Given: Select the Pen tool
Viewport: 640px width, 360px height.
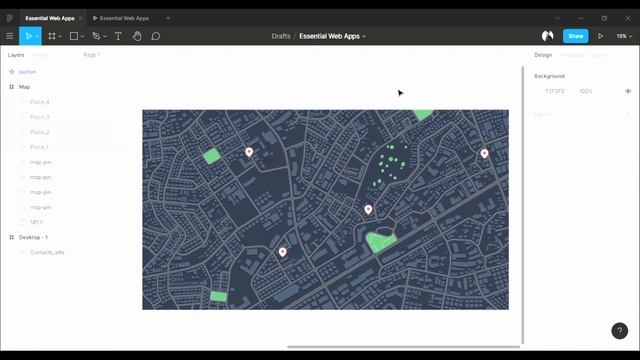Looking at the screenshot, I should pos(96,36).
